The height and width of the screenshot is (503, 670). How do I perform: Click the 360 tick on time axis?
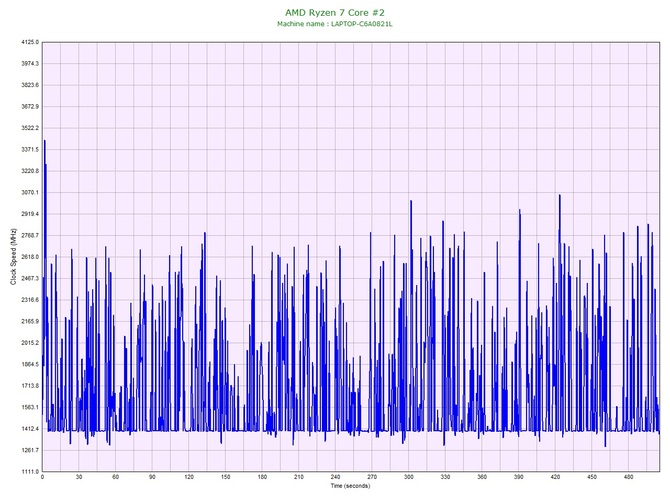tap(482, 477)
